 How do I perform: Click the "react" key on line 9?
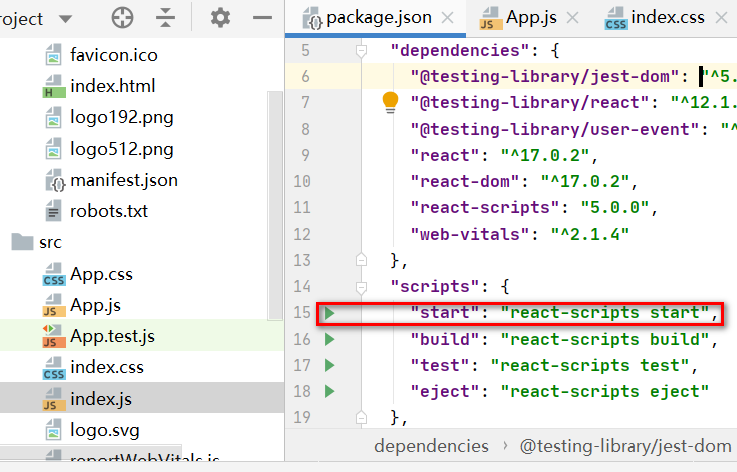coord(444,156)
